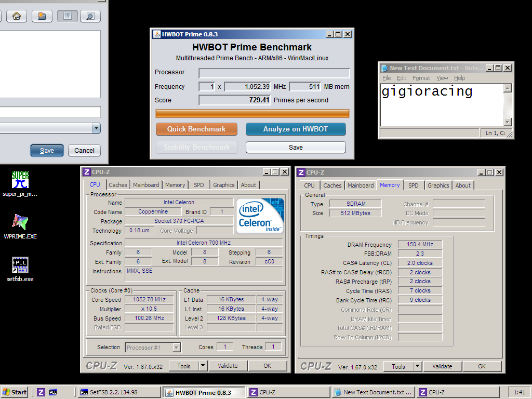The image size is (532, 399).
Task: Click the empty Processor field in HWBOT Prime
Action: pyautogui.click(x=274, y=73)
